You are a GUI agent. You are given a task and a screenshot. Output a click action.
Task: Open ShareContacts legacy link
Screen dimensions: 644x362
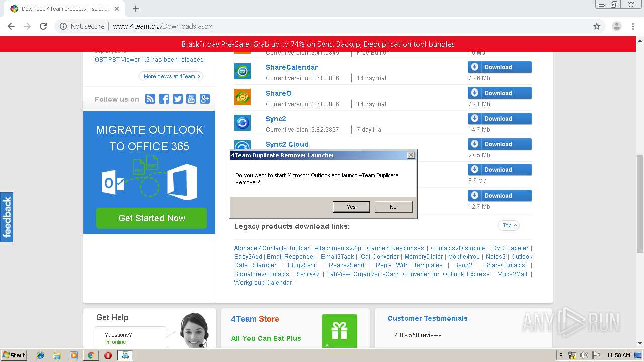504,265
